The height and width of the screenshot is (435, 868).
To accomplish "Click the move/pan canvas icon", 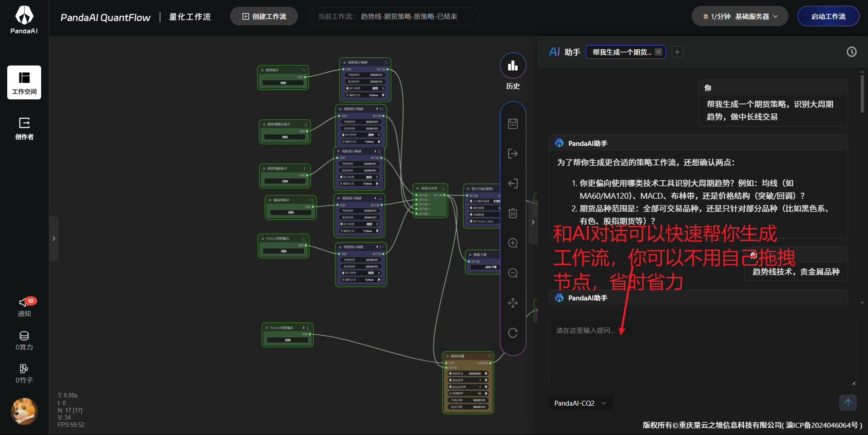I will tap(513, 303).
